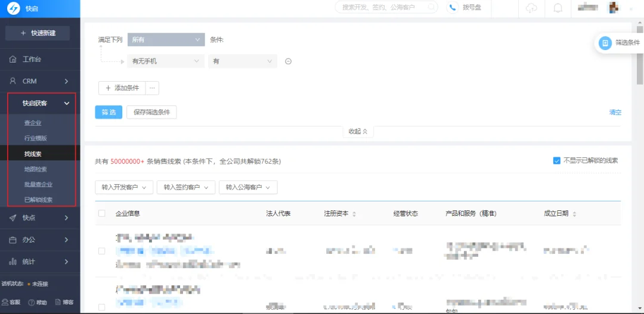
Task: Remove the 有无手机 condition with minus icon
Action: click(289, 61)
